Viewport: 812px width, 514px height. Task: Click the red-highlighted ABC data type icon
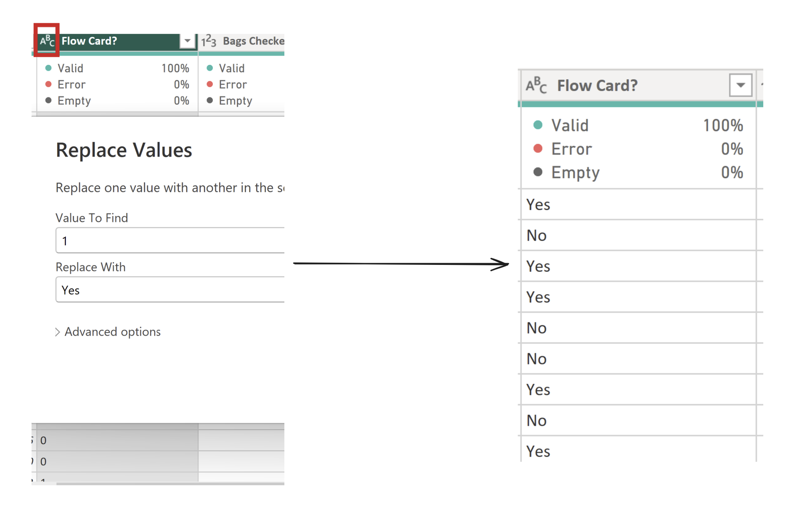pyautogui.click(x=47, y=41)
